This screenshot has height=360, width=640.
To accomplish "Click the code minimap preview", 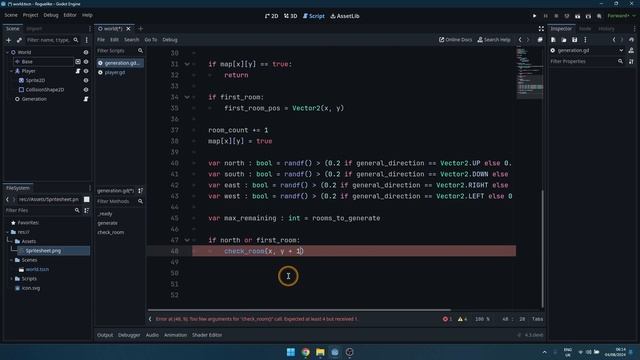I will coord(529,73).
